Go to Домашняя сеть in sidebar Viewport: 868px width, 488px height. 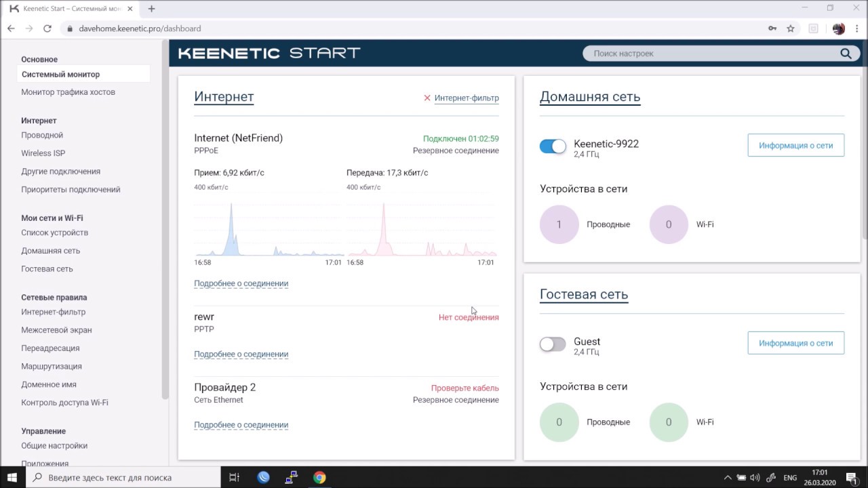click(50, 251)
